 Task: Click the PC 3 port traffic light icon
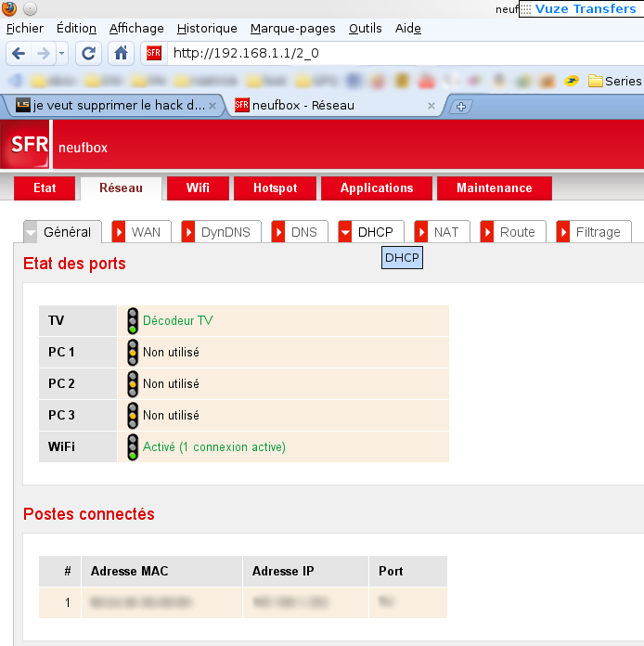(133, 416)
